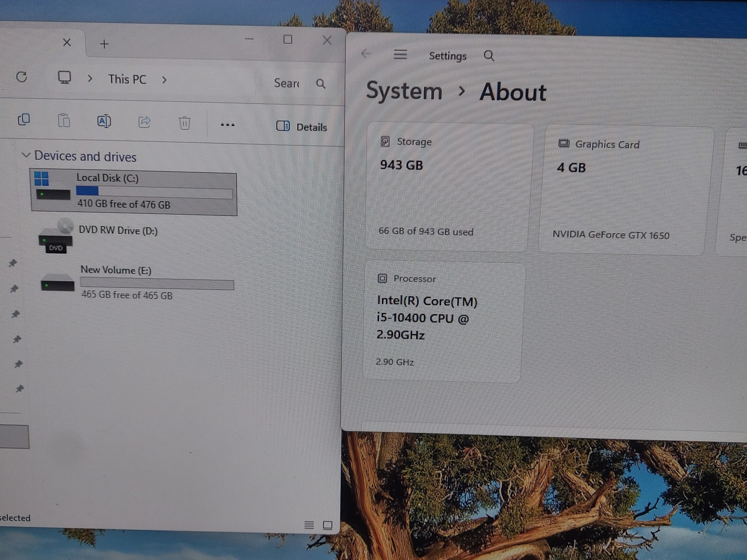Image resolution: width=747 pixels, height=560 pixels.
Task: Click the Refresh icon in File Explorer
Action: (x=22, y=77)
